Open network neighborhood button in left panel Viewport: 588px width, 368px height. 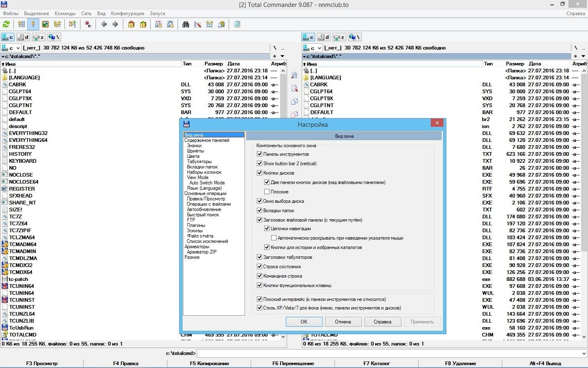coord(54,37)
